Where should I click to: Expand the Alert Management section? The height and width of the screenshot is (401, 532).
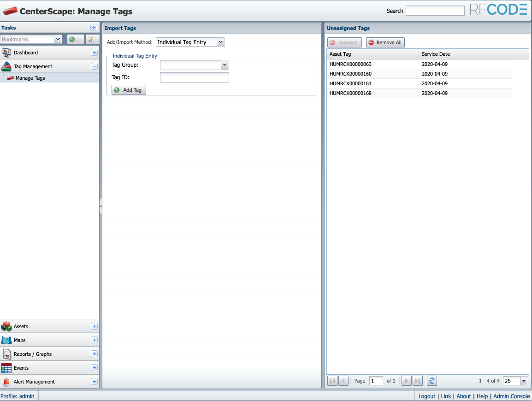pyautogui.click(x=95, y=381)
